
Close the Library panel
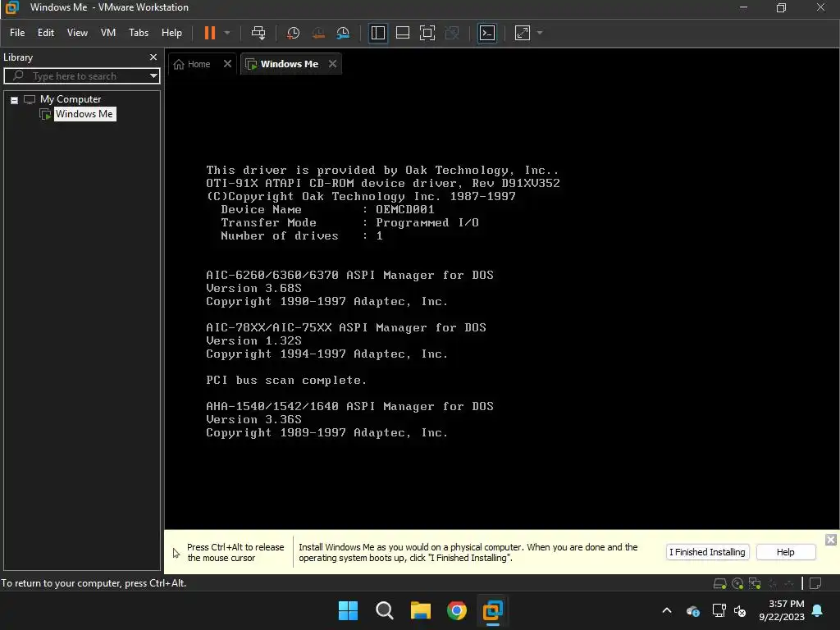point(153,57)
